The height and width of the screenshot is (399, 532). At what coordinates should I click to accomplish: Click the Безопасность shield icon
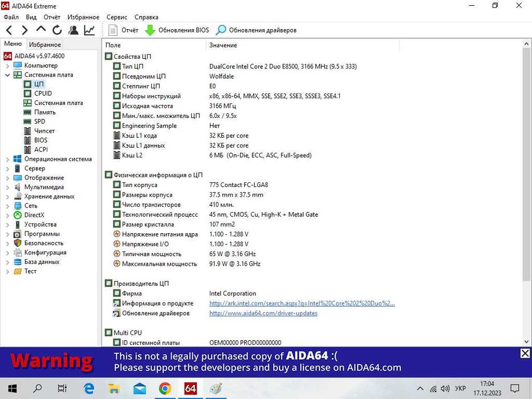(x=18, y=243)
